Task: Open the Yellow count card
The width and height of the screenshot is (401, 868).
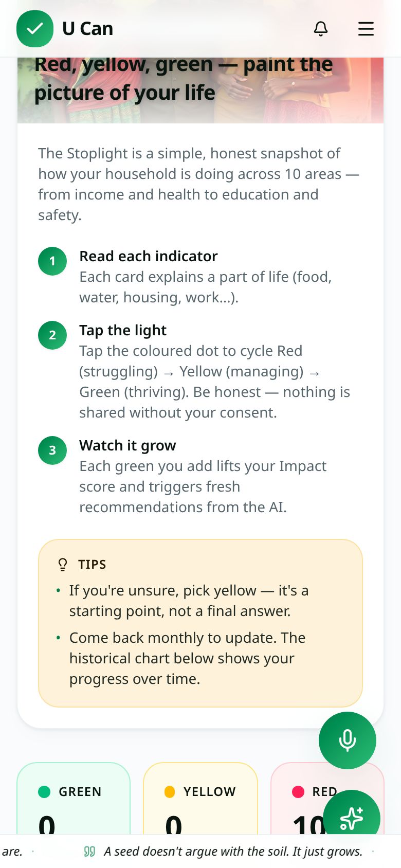Action: [x=200, y=799]
